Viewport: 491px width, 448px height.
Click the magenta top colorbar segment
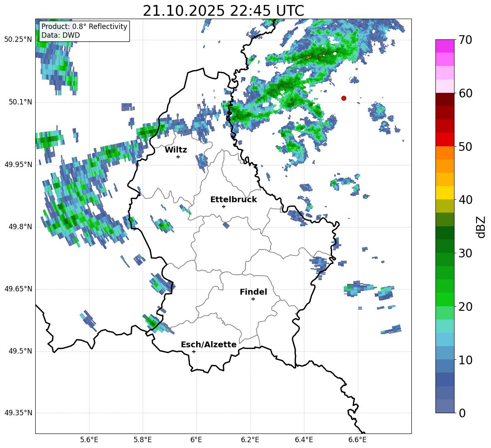[x=445, y=46]
